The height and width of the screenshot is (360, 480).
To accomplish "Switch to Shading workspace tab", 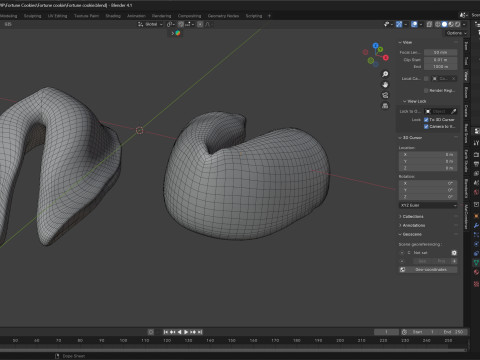I will click(x=113, y=16).
